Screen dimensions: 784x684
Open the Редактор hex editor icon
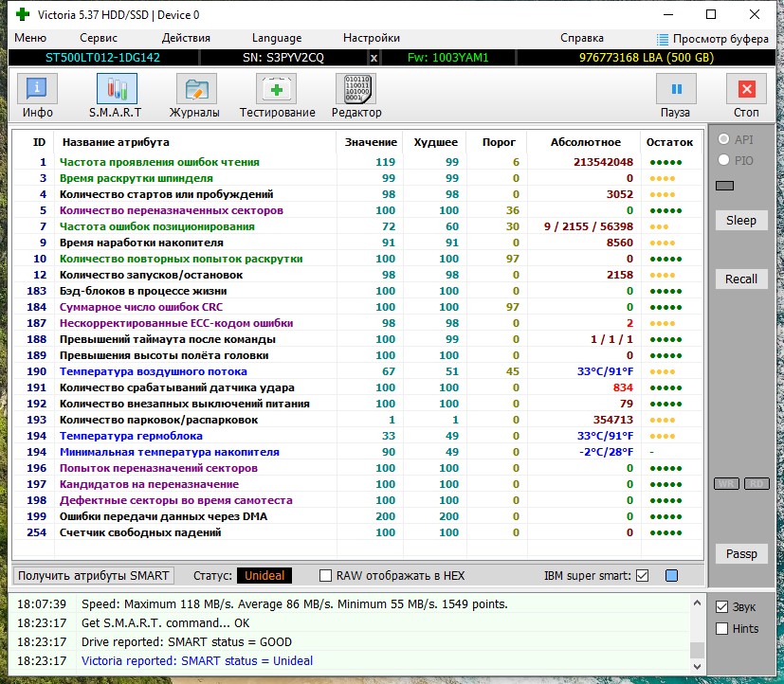pos(356,90)
